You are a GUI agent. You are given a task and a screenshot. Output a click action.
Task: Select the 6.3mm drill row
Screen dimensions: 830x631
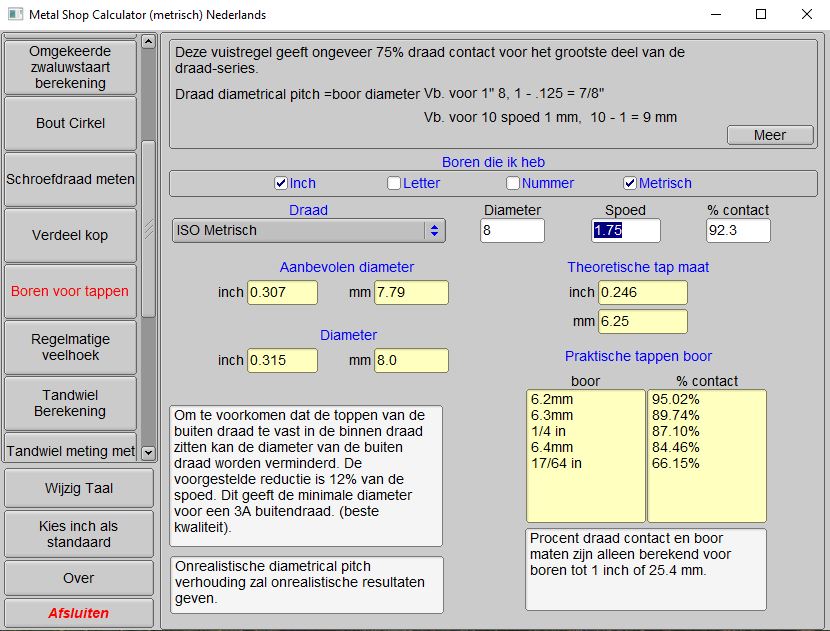tap(586, 415)
